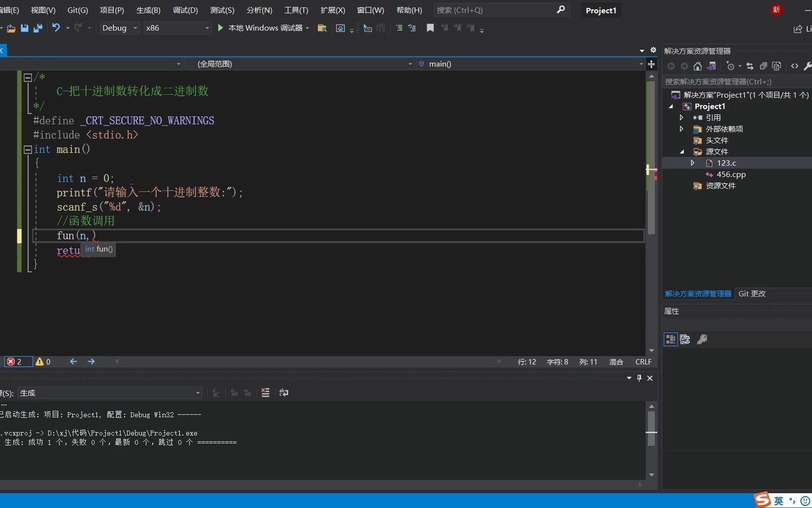Click the pending changes filter clock icon

(731, 66)
